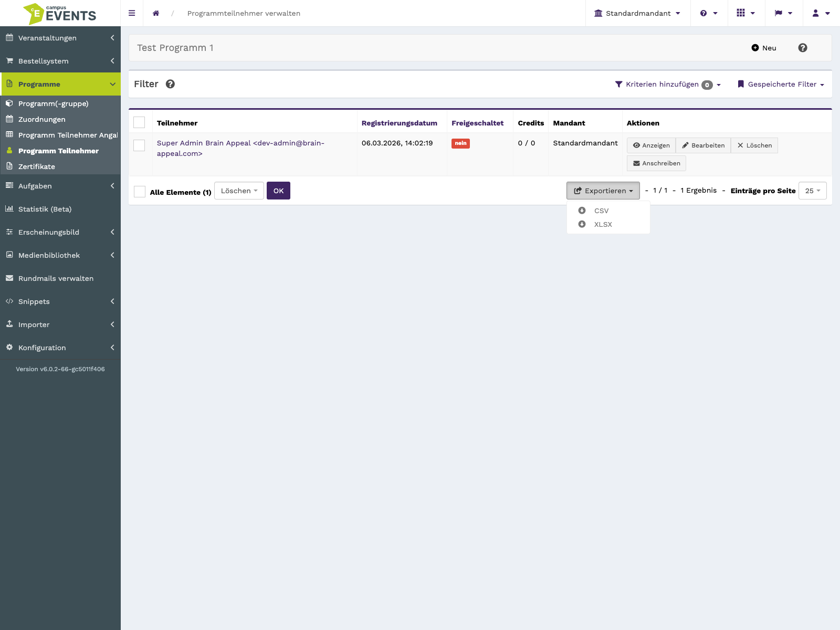Open Statistik (Beta) in sidebar
The height and width of the screenshot is (630, 840).
pos(60,209)
